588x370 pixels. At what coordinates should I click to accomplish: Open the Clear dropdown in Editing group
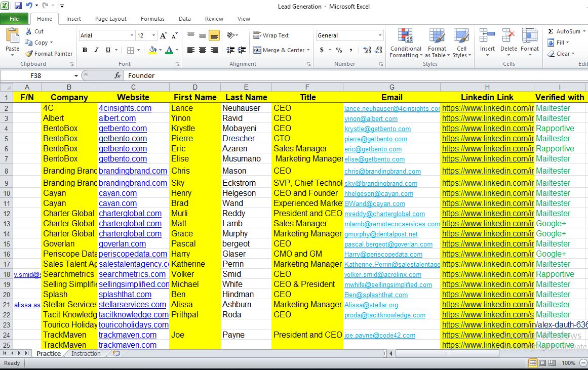pos(561,54)
